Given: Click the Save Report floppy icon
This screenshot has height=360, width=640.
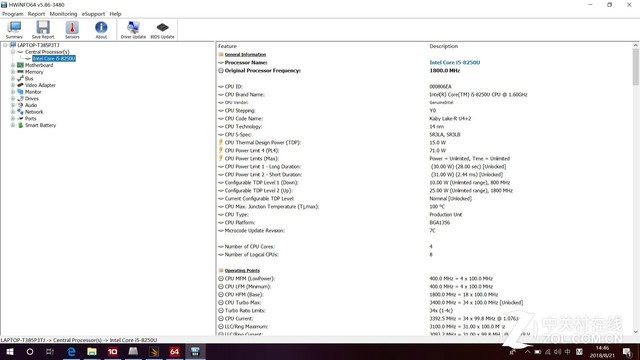Looking at the screenshot, I should (43, 29).
